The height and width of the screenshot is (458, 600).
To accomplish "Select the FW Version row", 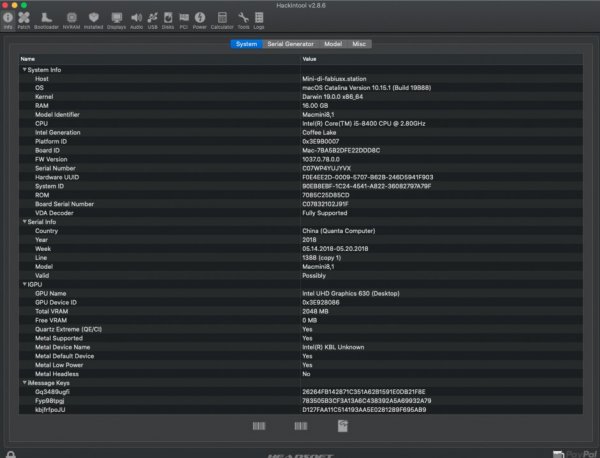I will coord(301,159).
